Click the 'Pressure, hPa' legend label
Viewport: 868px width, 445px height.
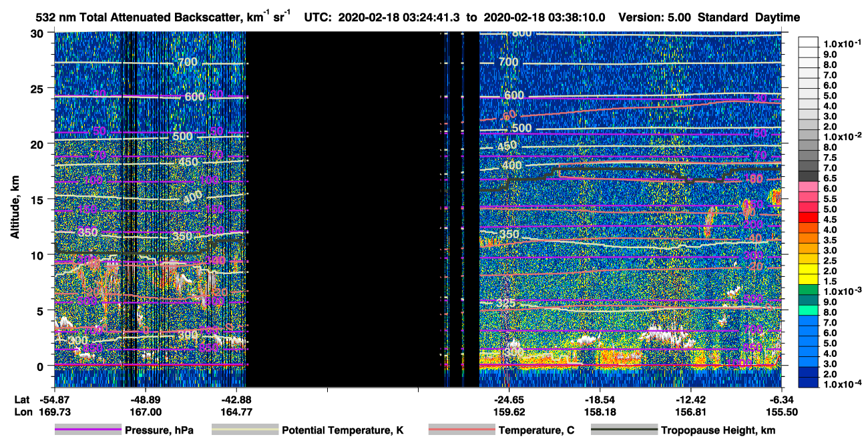click(x=160, y=430)
